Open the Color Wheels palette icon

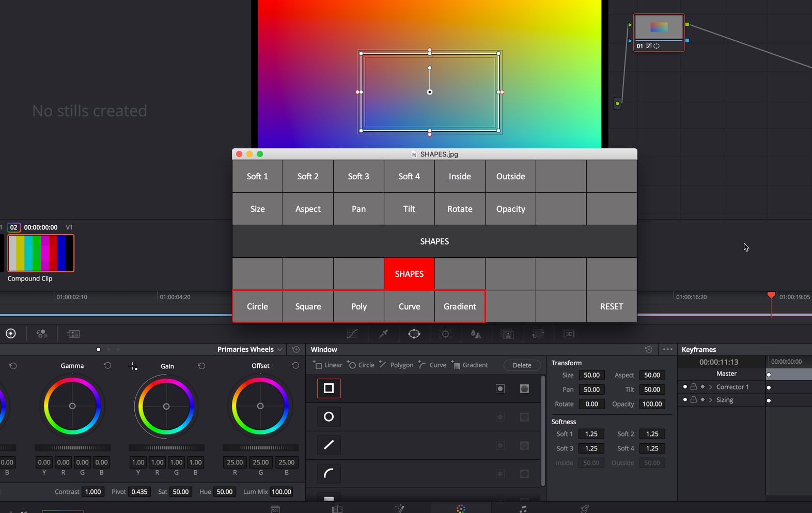point(10,334)
